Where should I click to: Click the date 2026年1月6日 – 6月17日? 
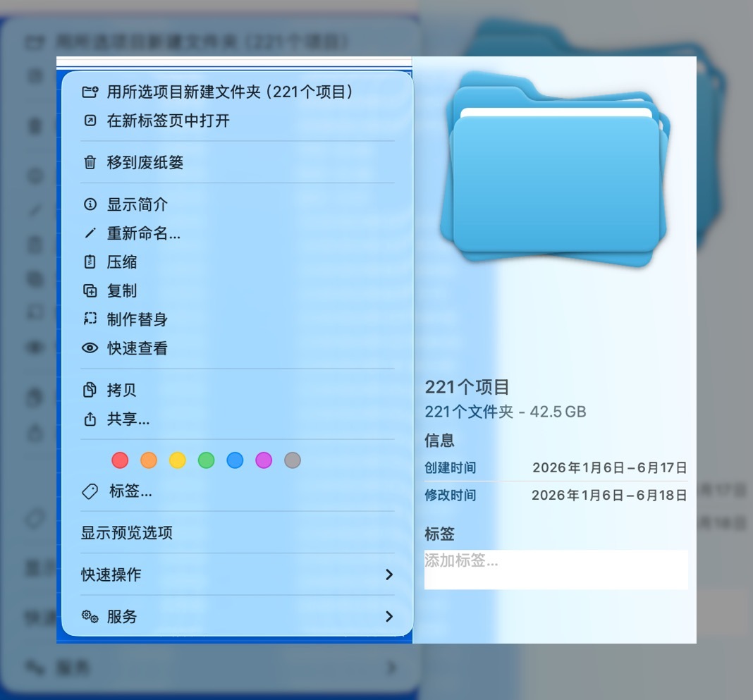pos(610,467)
